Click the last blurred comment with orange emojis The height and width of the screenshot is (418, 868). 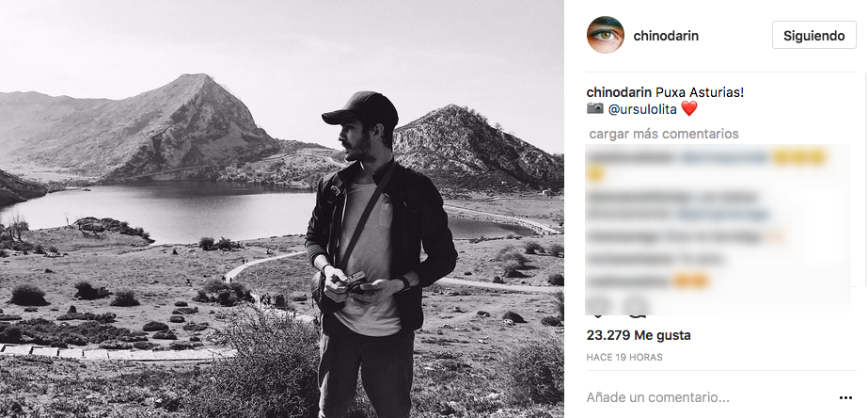[648, 281]
